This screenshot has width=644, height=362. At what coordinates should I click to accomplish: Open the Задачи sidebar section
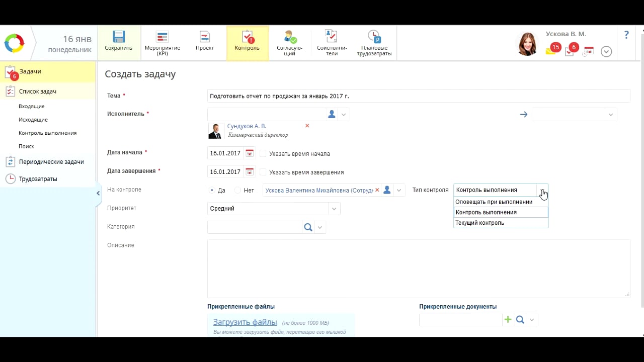pos(48,72)
